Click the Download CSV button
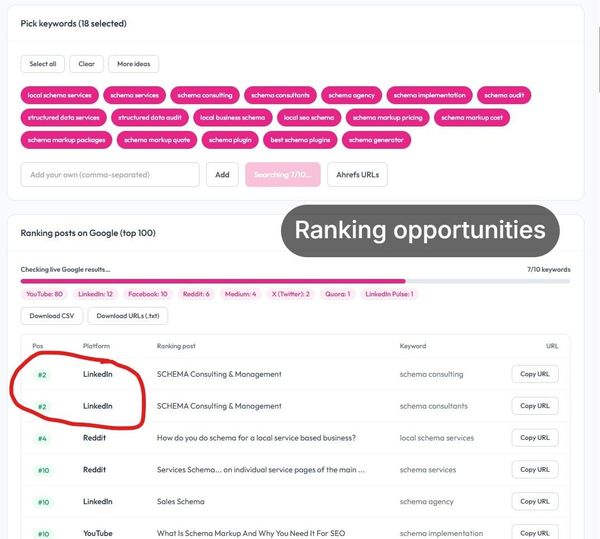Viewport: 600px width, 539px height. point(52,316)
